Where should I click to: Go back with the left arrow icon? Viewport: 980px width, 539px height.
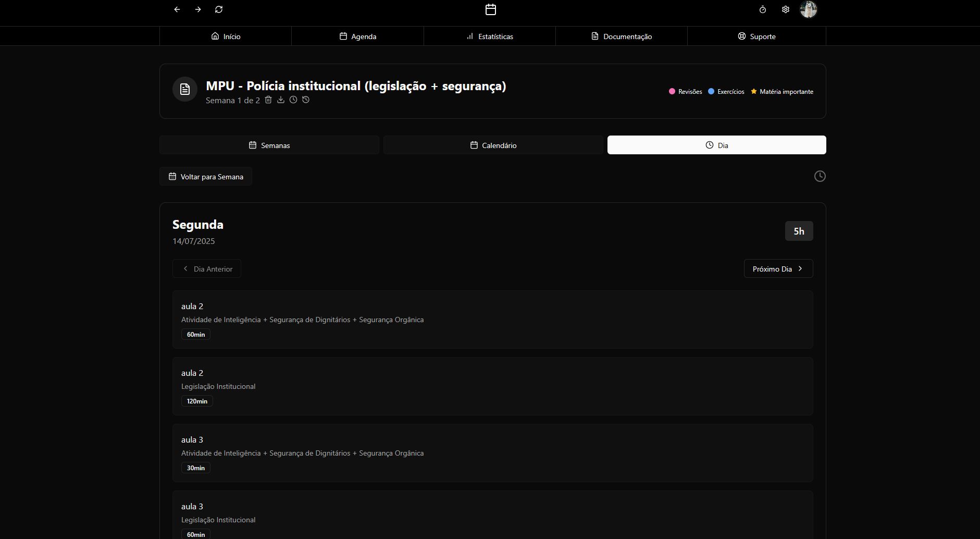click(177, 9)
